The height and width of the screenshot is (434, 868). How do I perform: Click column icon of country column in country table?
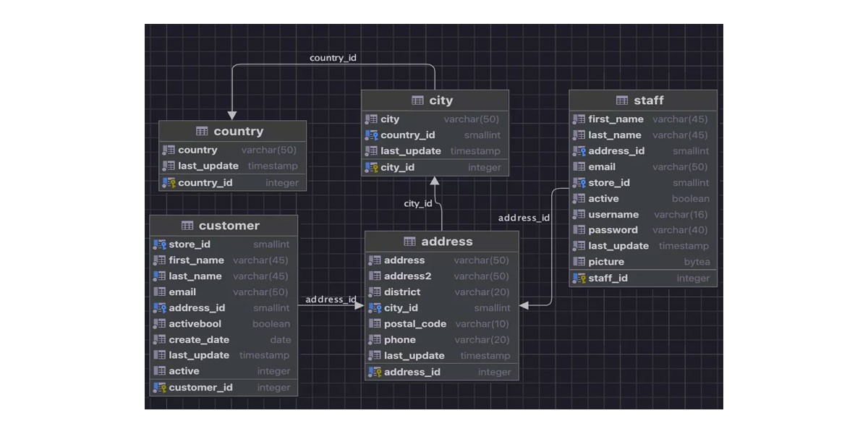[169, 150]
